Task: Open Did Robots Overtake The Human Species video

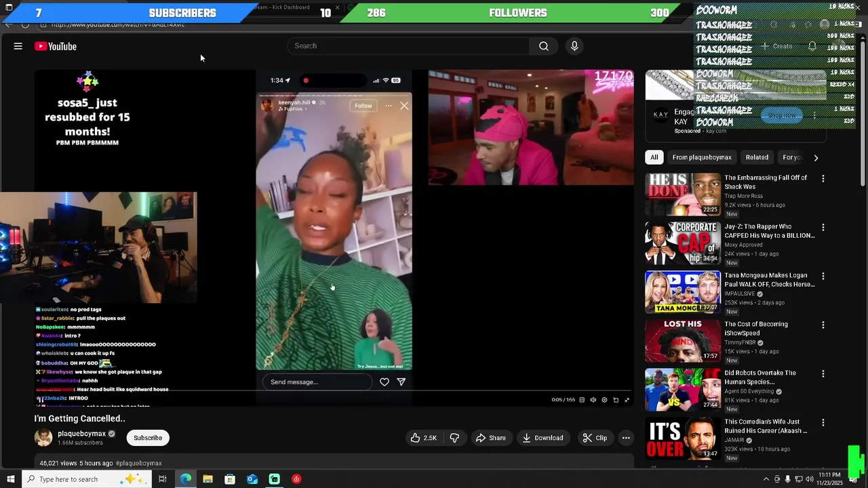Action: pyautogui.click(x=760, y=377)
